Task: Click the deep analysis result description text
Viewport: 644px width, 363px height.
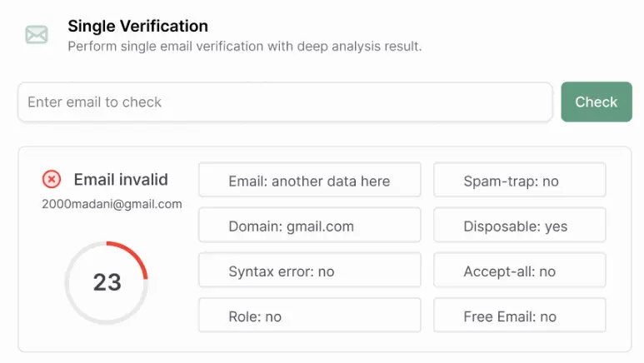Action: tap(245, 46)
